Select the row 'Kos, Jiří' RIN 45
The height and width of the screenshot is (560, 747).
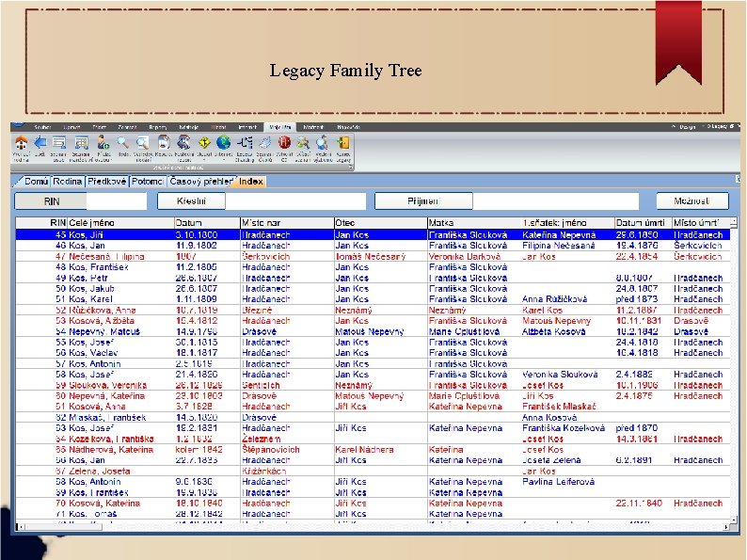click(x=373, y=234)
